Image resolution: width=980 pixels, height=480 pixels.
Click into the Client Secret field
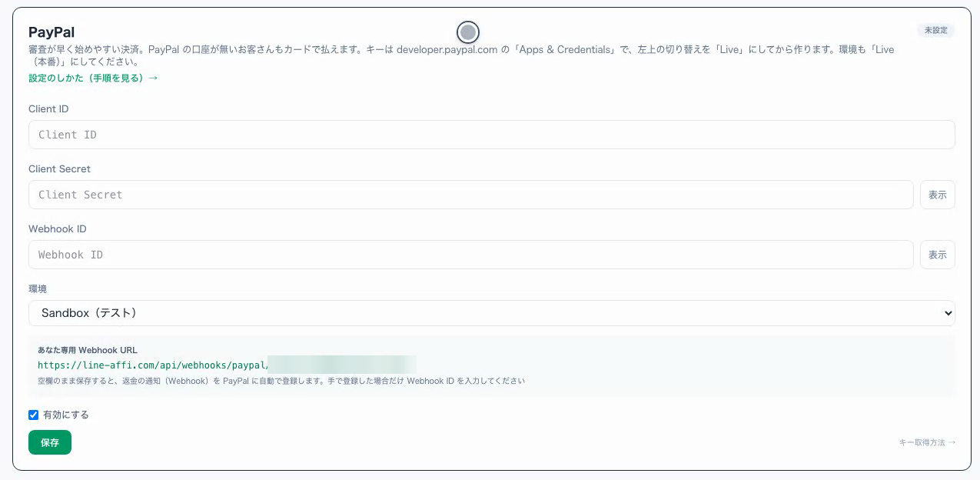tap(470, 195)
